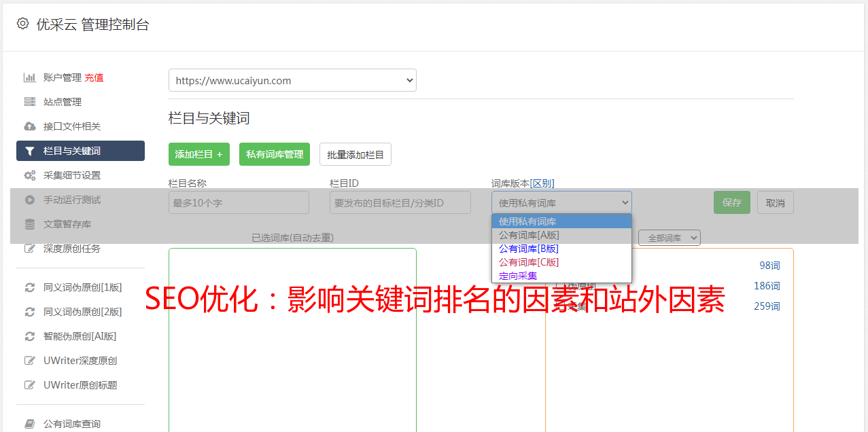This screenshot has height=432, width=868.
Task: Click the green 添加栏目 + button
Action: pyautogui.click(x=199, y=154)
